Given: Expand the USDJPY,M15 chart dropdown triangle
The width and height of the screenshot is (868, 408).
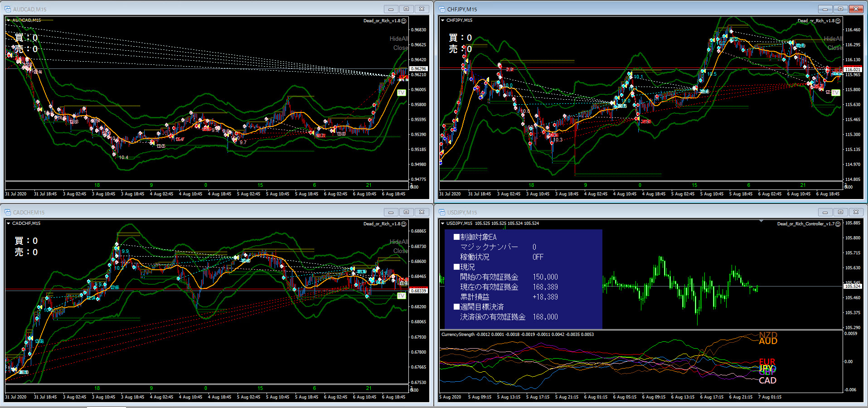Looking at the screenshot, I should point(442,223).
